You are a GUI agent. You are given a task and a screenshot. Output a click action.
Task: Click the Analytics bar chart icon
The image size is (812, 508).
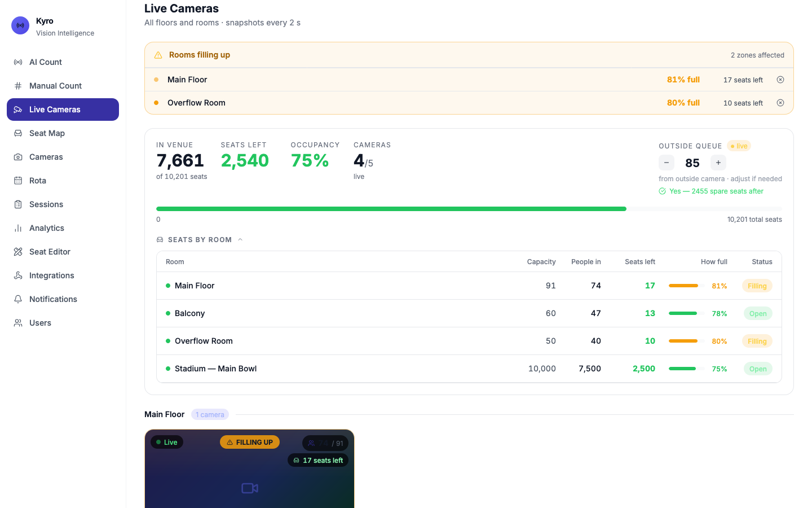click(x=18, y=228)
